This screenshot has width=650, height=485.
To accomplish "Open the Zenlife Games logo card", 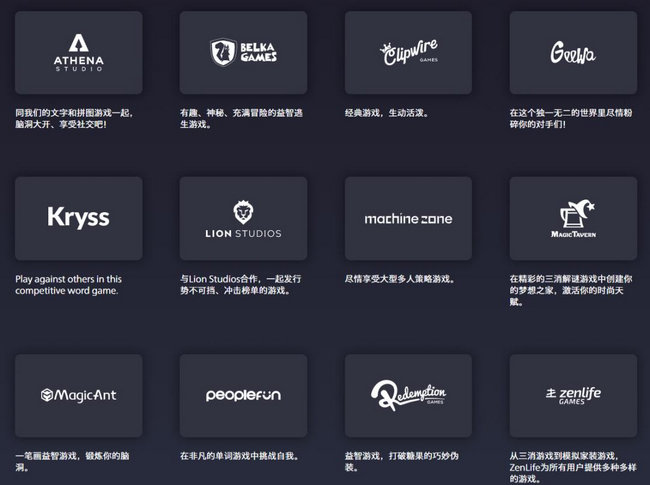I will (573, 395).
